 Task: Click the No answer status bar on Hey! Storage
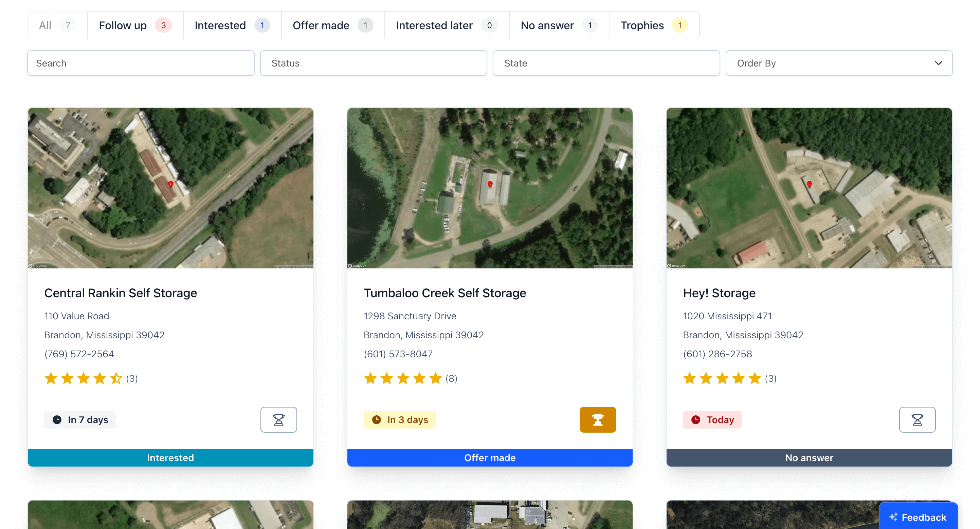click(809, 457)
